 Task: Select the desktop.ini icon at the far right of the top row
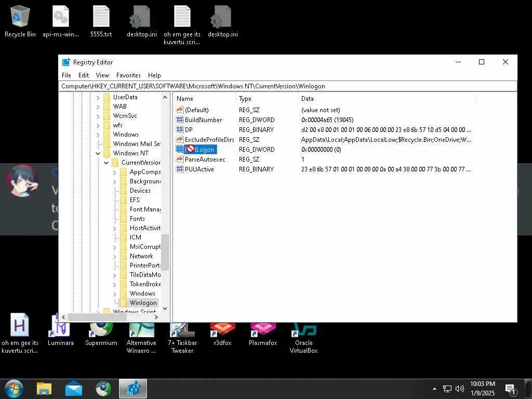pos(222,20)
